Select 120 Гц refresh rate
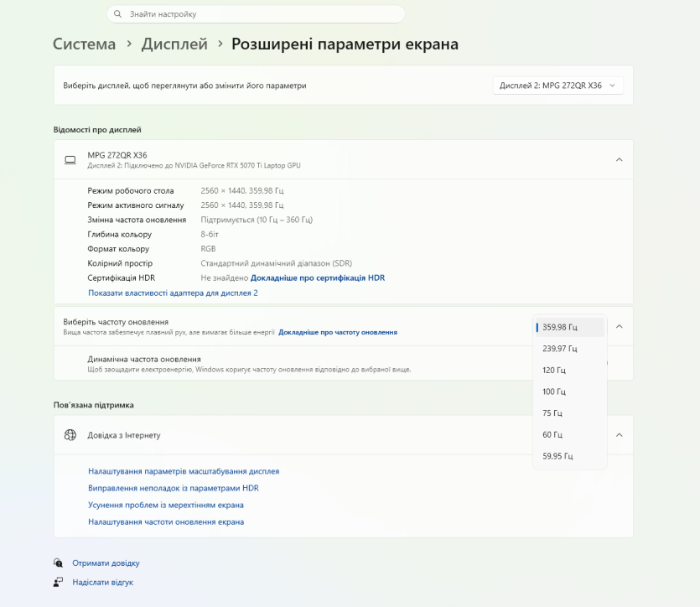 click(570, 370)
